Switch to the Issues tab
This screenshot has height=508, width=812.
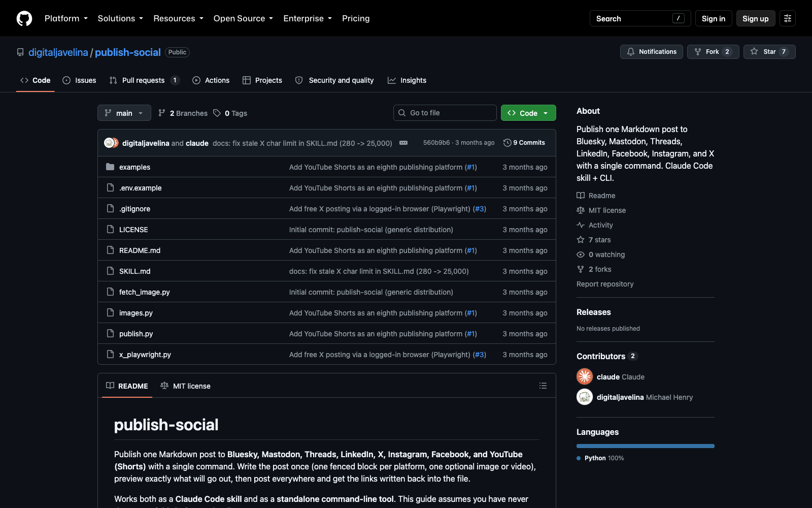(79, 80)
